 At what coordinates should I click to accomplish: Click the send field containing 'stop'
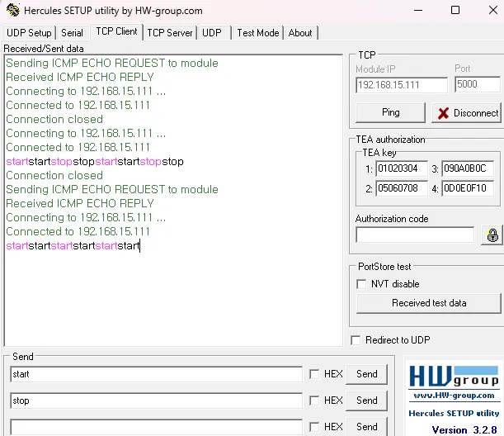pos(156,400)
